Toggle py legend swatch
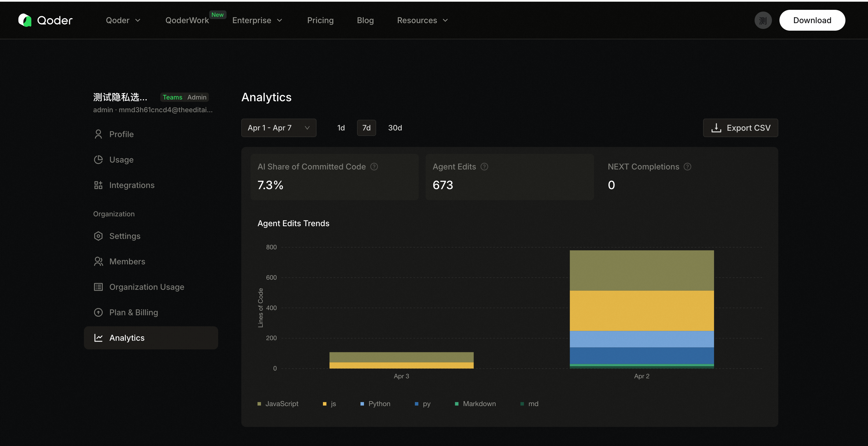This screenshot has width=868, height=446. (416, 404)
